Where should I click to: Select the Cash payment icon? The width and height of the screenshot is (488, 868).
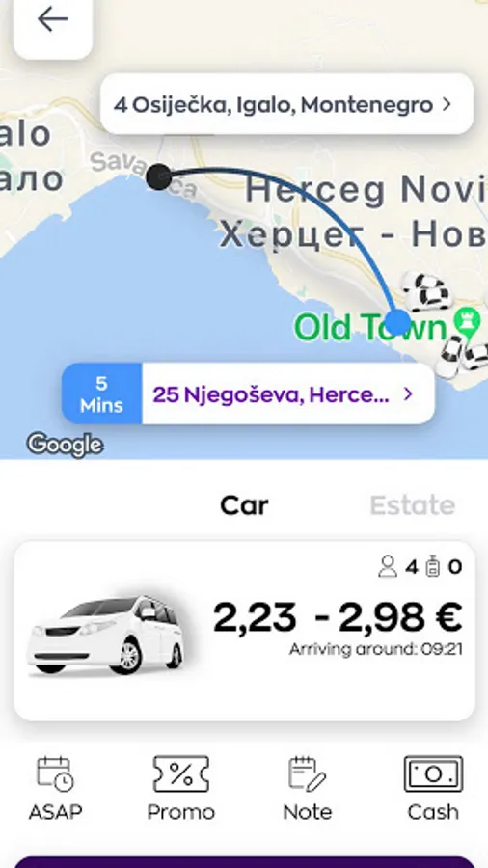tap(433, 773)
